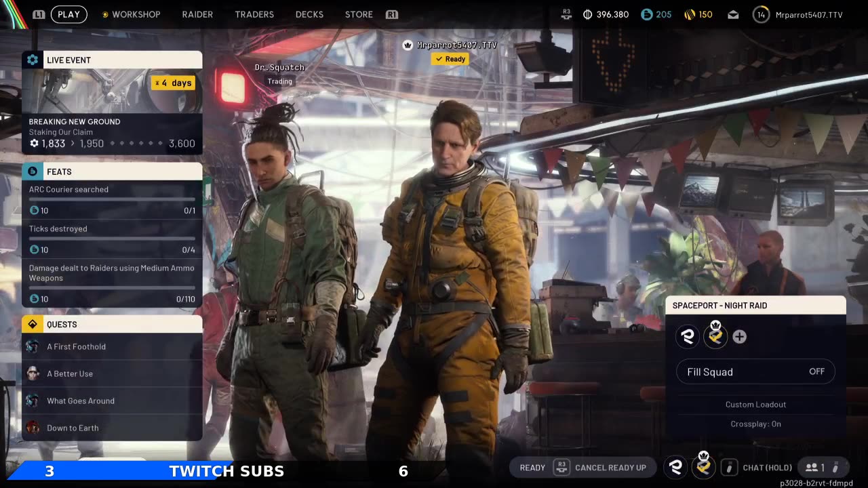Click CHAT (HOLD) label
The image size is (868, 488).
[767, 467]
